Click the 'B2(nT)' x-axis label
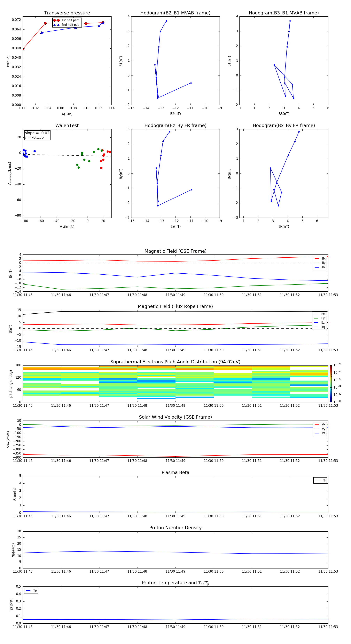Viewport: 351px width, 644px height. click(x=175, y=114)
